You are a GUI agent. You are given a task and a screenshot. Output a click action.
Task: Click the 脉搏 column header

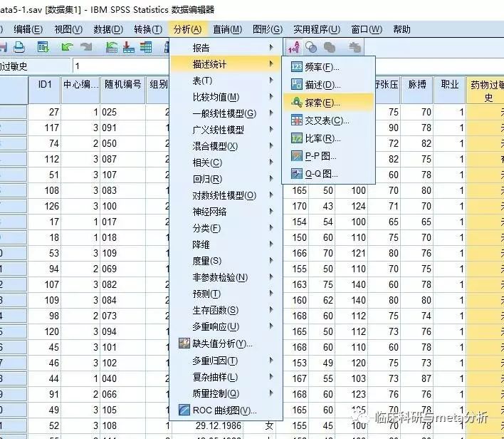(x=417, y=90)
